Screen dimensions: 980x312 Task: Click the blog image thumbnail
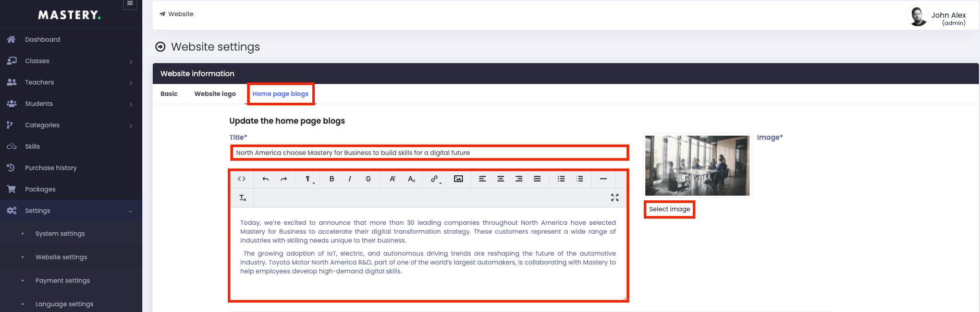point(697,165)
